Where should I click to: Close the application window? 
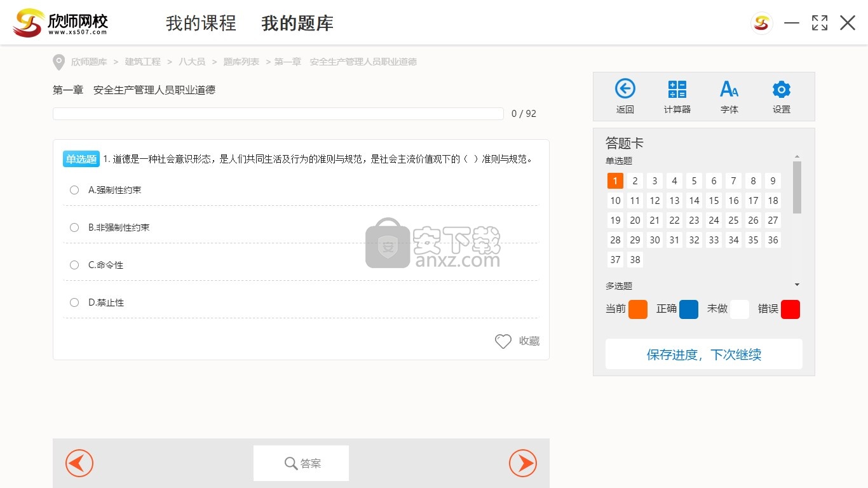[x=848, y=23]
